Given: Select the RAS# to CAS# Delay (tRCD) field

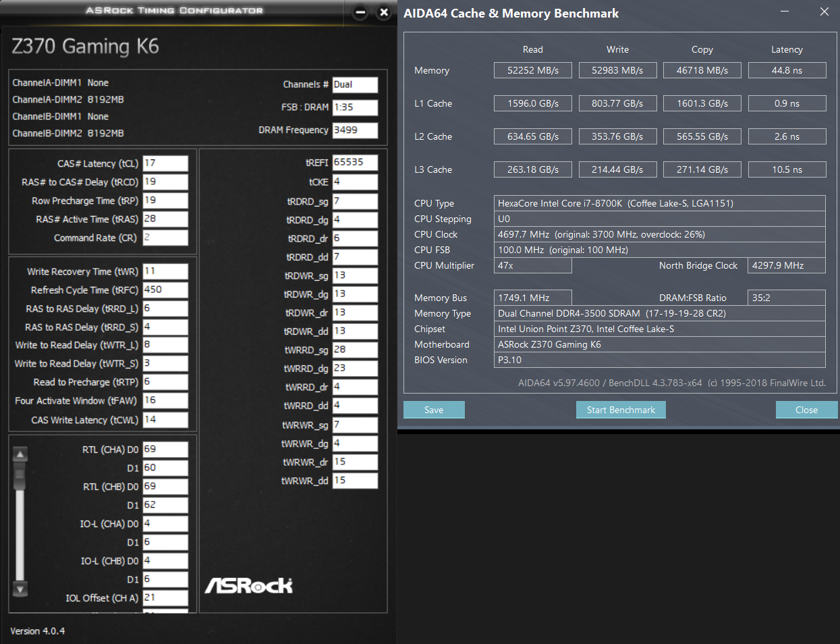Looking at the screenshot, I should 165,182.
